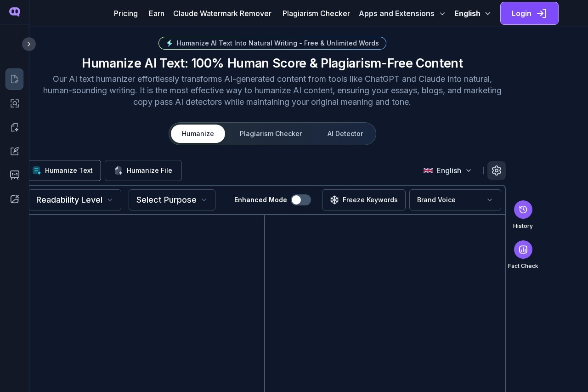Switch to the AI Detector tab
588x392 pixels.
[345, 134]
